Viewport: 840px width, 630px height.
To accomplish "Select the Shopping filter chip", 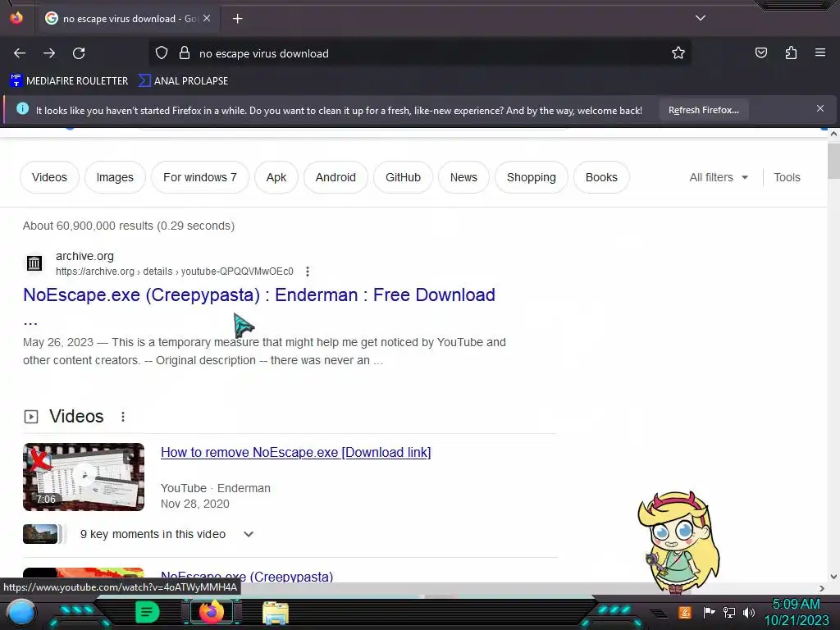I will click(531, 177).
